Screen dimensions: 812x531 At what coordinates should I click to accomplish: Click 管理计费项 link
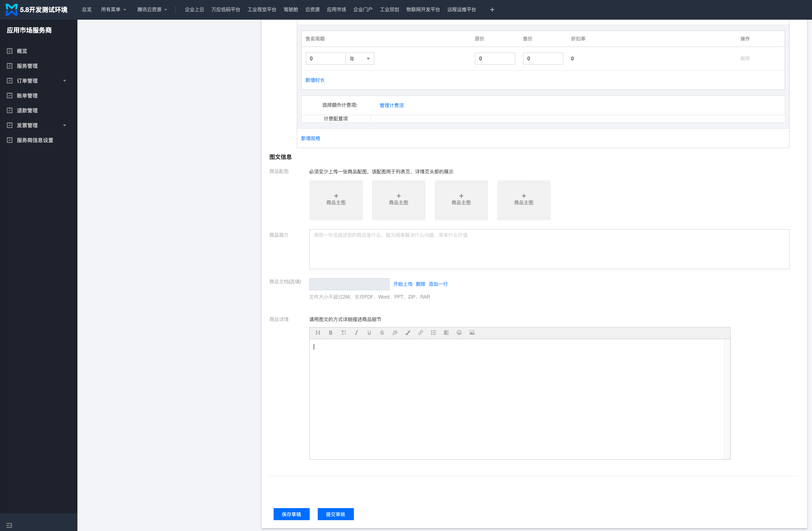392,105
